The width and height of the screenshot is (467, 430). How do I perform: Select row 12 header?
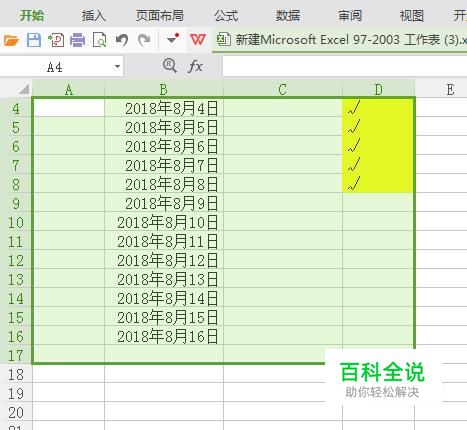pos(16,261)
